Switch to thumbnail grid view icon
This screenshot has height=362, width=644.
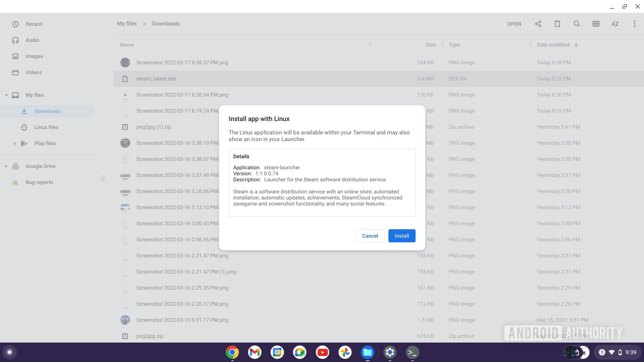596,24
